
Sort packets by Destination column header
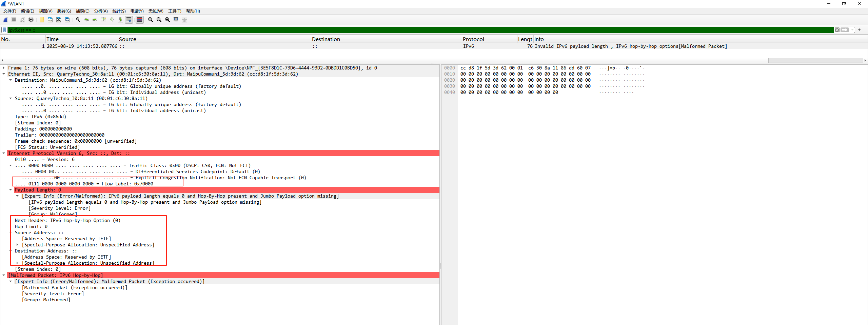tap(386, 39)
